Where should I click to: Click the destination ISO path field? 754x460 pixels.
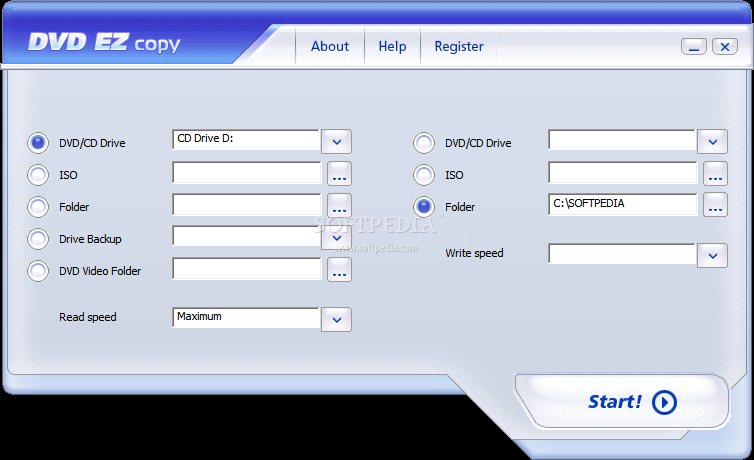(x=623, y=173)
